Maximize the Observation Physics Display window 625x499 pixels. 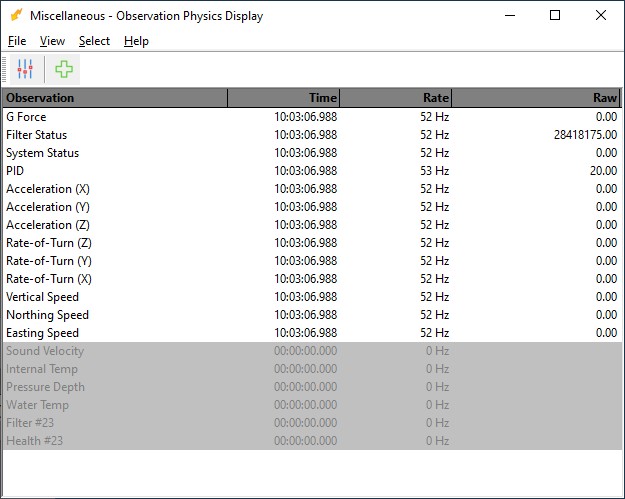tap(555, 15)
